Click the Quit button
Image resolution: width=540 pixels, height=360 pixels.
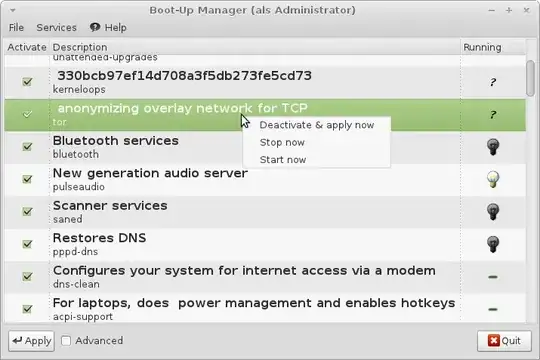point(504,341)
